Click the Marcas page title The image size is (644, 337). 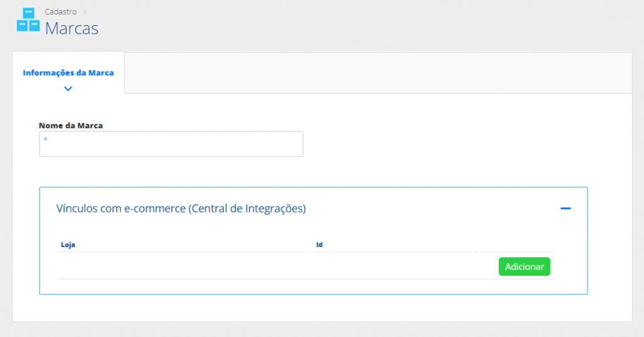click(72, 28)
